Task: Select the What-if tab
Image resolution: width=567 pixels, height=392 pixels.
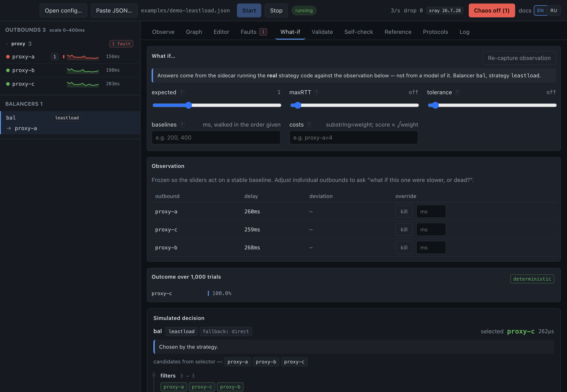Action: click(290, 32)
